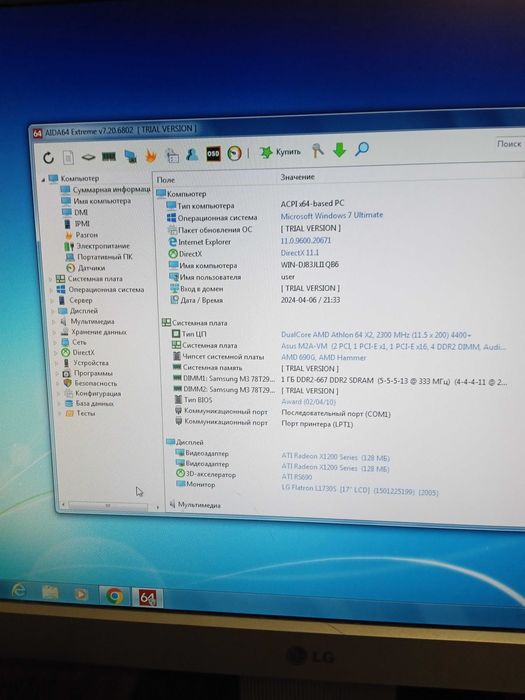Open the DirectX 11.1 value link
This screenshot has height=700, width=525.
(x=300, y=253)
